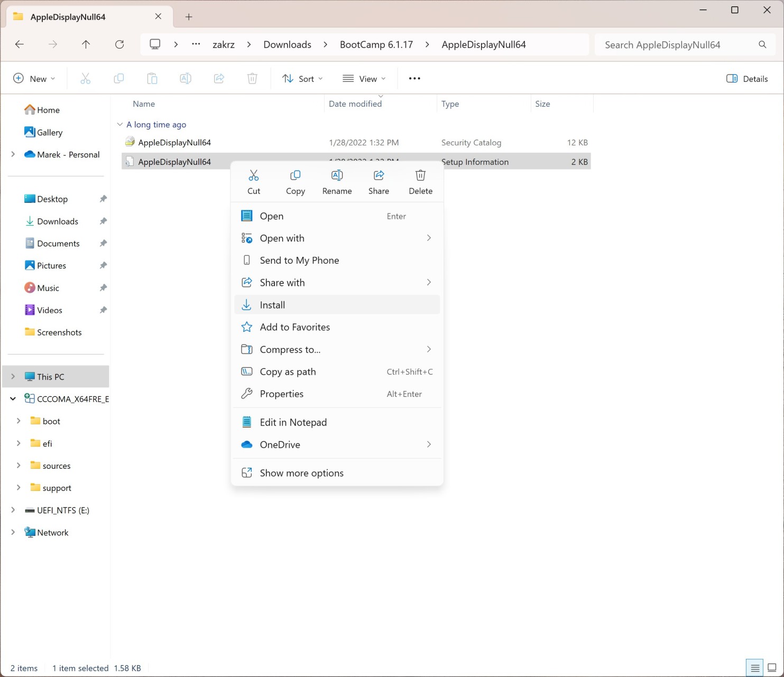Open the View dropdown

pyautogui.click(x=364, y=79)
